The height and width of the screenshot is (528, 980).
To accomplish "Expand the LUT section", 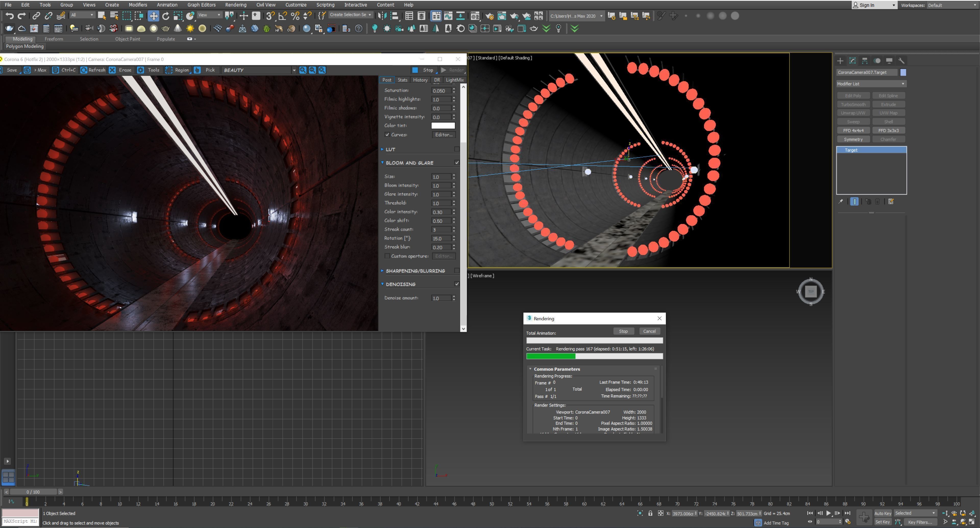I will 382,150.
